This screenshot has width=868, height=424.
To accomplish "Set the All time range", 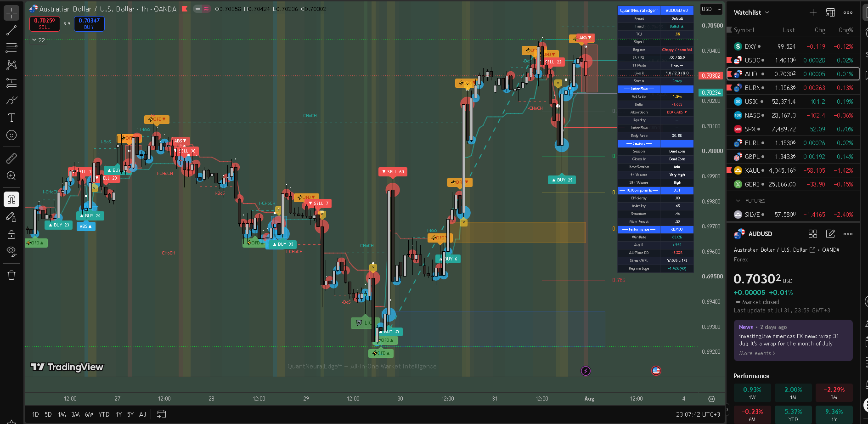I will click(x=143, y=414).
